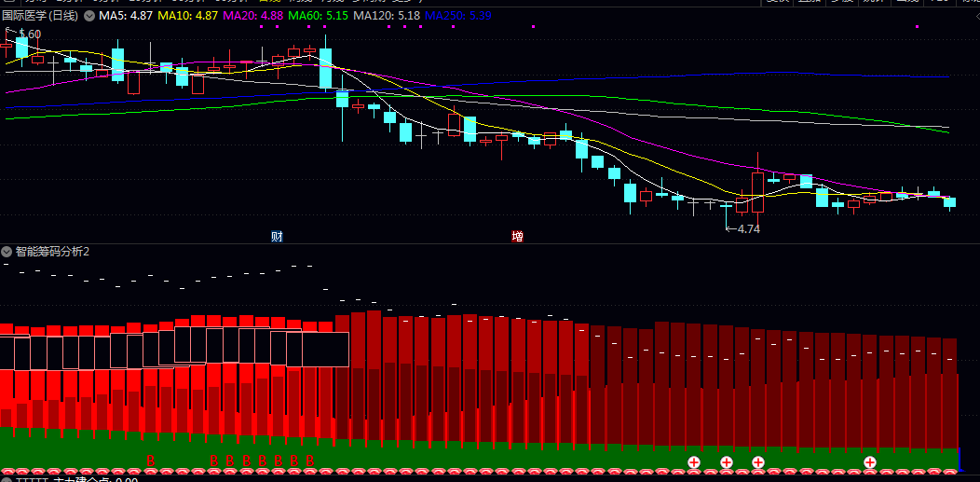Click the isolated B signal left of B cluster
The width and height of the screenshot is (980, 482).
[x=150, y=461]
